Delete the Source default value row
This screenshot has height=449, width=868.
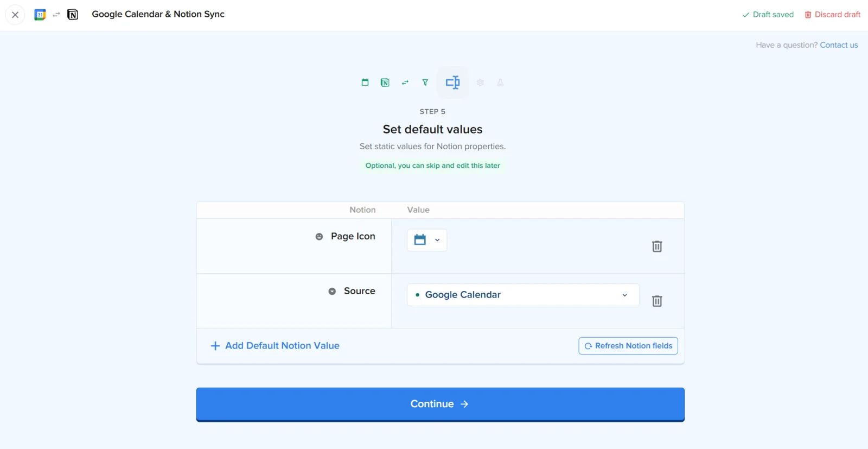click(x=657, y=301)
